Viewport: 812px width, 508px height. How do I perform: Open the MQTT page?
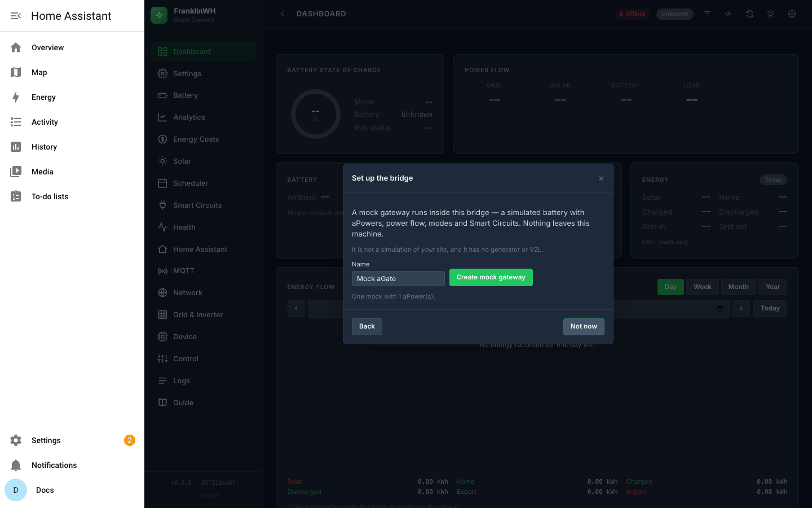click(x=204, y=271)
